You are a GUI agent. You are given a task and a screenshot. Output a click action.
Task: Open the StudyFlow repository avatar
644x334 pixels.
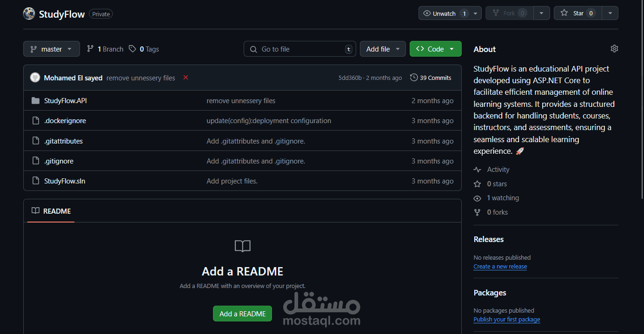tap(29, 13)
